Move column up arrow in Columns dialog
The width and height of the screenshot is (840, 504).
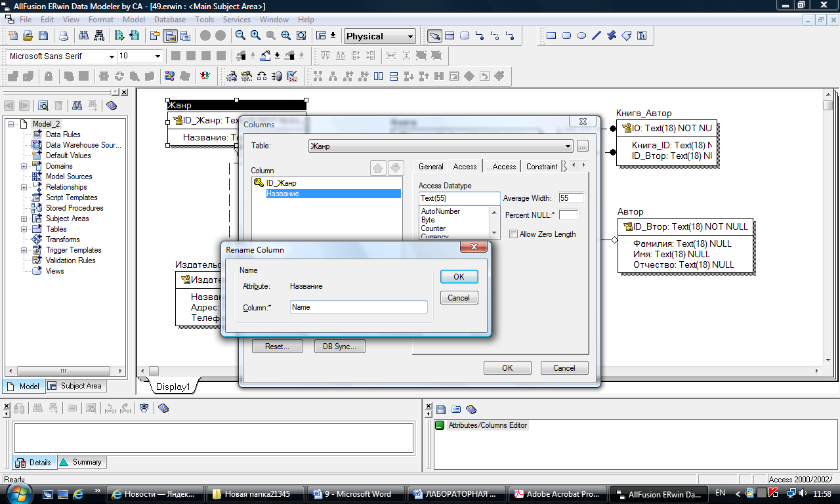click(x=378, y=169)
